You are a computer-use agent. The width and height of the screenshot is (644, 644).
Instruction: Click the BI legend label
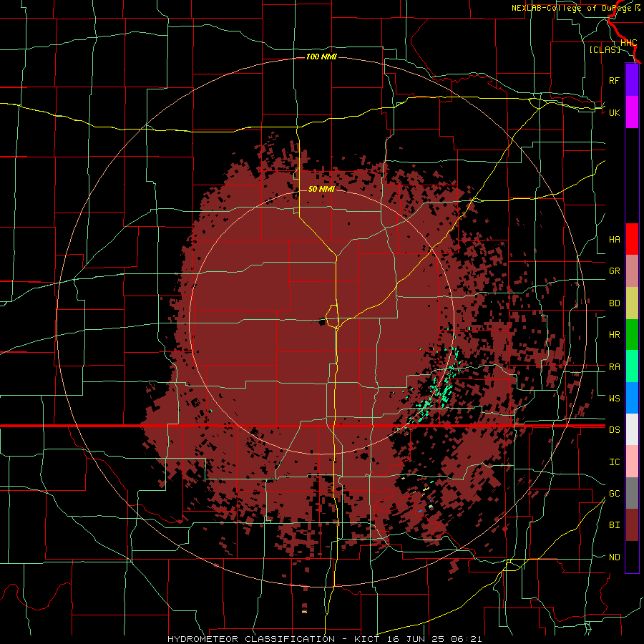tap(615, 525)
